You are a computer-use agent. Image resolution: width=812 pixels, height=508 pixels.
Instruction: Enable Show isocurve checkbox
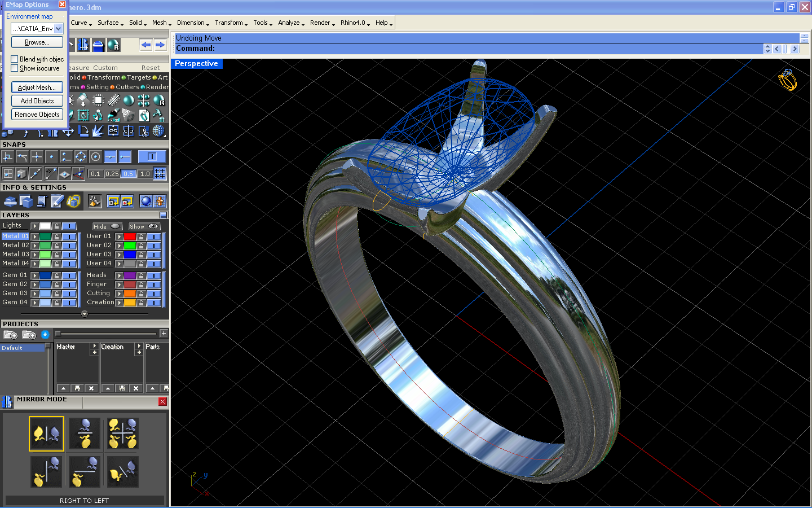point(15,68)
